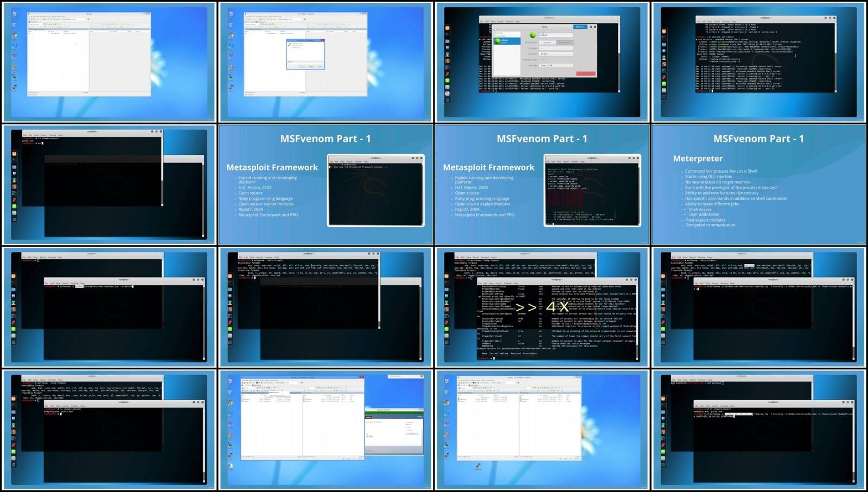This screenshot has height=492, width=868.
Task: Click the highlighted exe-only text in msfvenom formats
Action: [x=749, y=266]
